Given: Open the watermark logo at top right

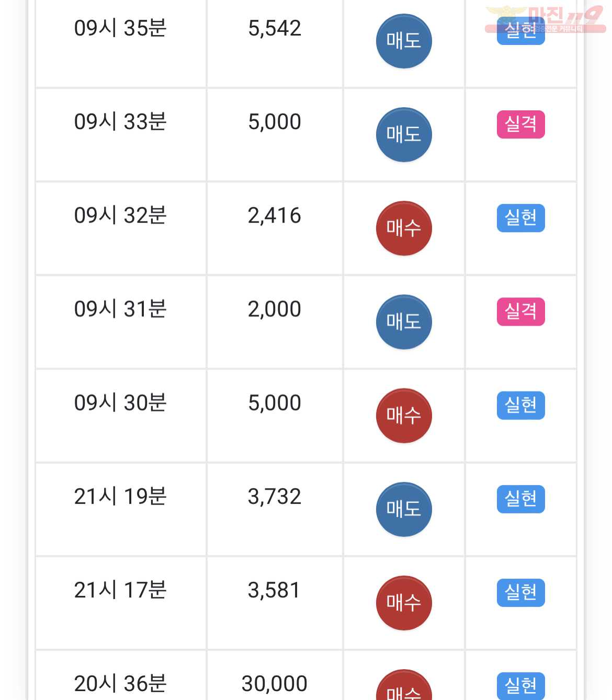Looking at the screenshot, I should coord(545,20).
